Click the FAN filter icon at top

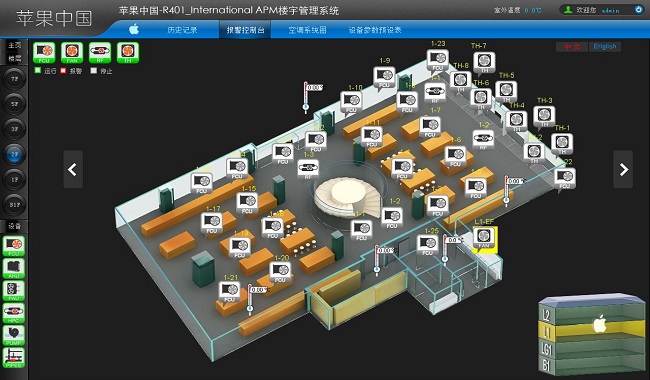72,53
